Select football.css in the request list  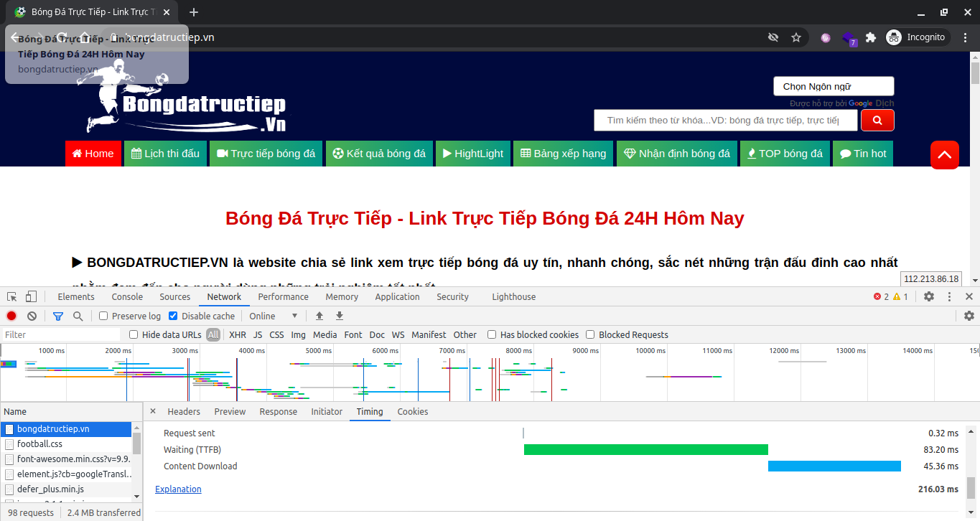(39, 443)
